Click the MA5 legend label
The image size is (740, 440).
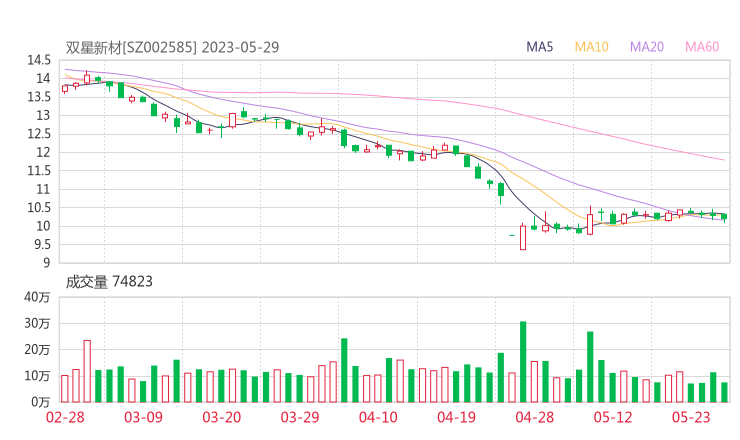pos(539,47)
